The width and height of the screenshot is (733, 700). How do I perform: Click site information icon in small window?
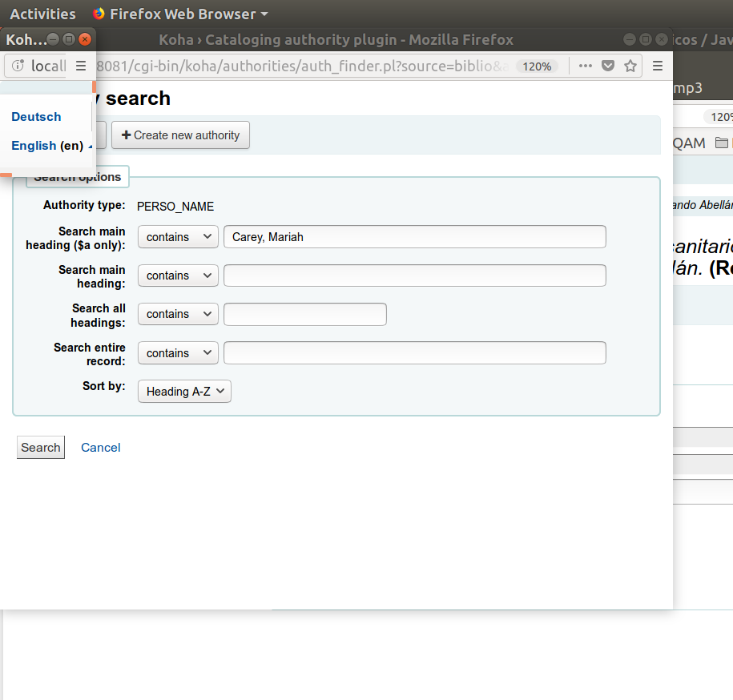[18, 66]
